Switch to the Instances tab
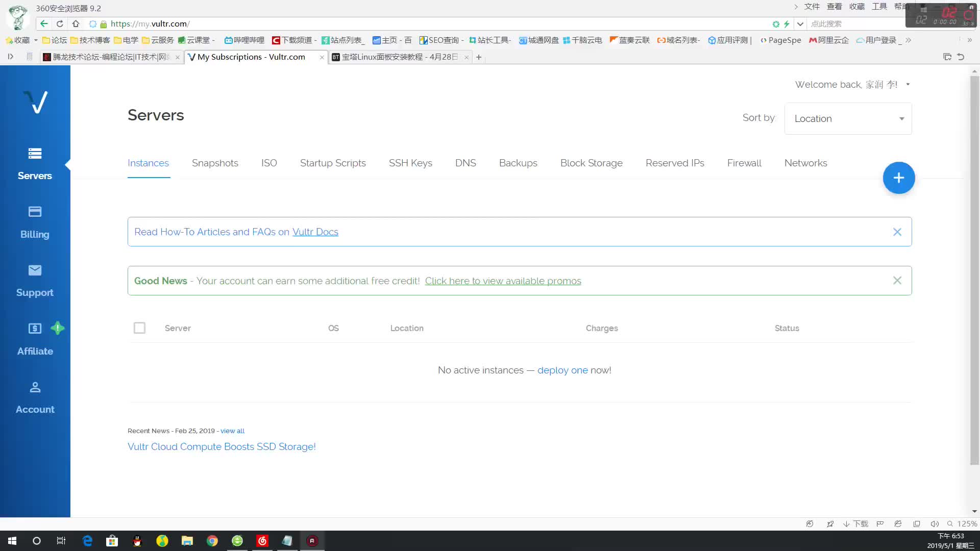This screenshot has width=980, height=551. pos(148,163)
